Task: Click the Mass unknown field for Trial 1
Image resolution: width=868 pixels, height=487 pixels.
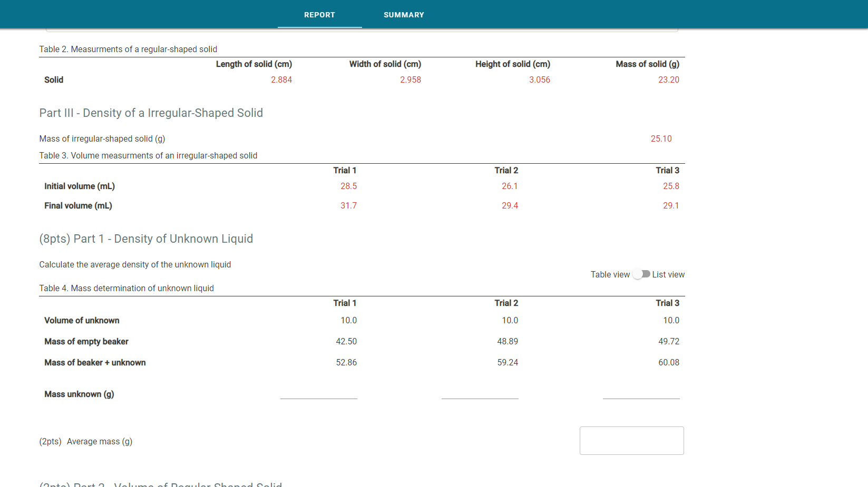Action: point(319,395)
